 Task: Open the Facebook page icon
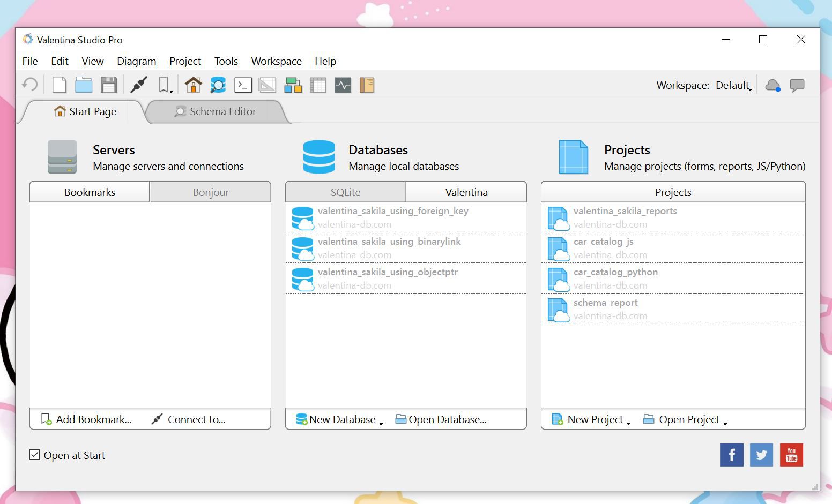pyautogui.click(x=732, y=455)
